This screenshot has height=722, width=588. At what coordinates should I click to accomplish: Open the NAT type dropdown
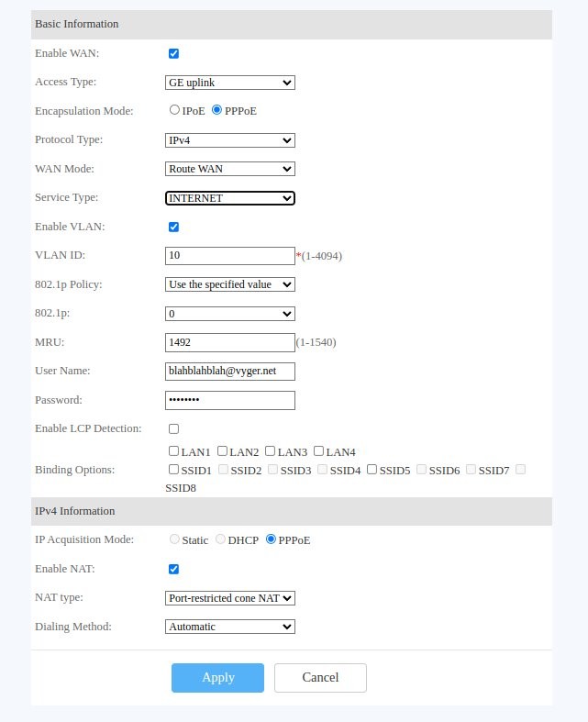pyautogui.click(x=230, y=598)
